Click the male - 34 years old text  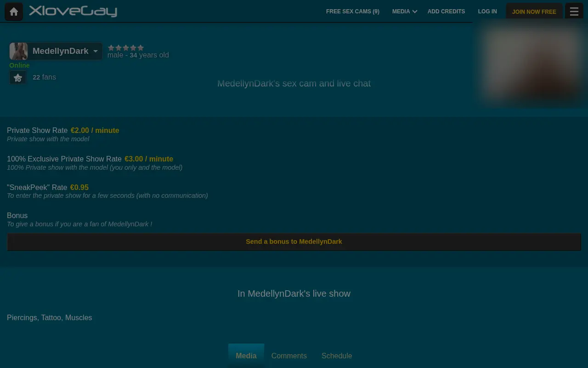point(138,55)
